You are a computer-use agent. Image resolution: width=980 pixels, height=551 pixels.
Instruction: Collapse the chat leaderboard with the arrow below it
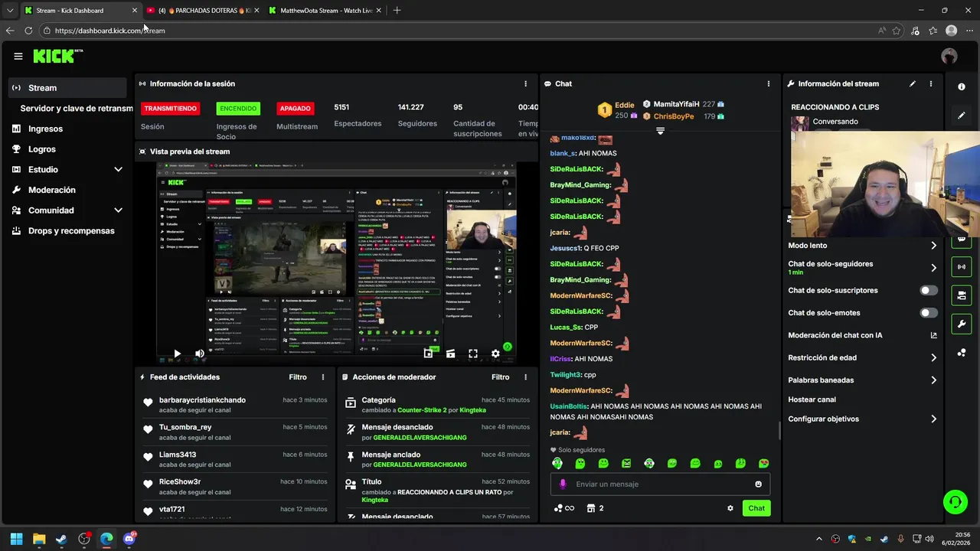660,131
